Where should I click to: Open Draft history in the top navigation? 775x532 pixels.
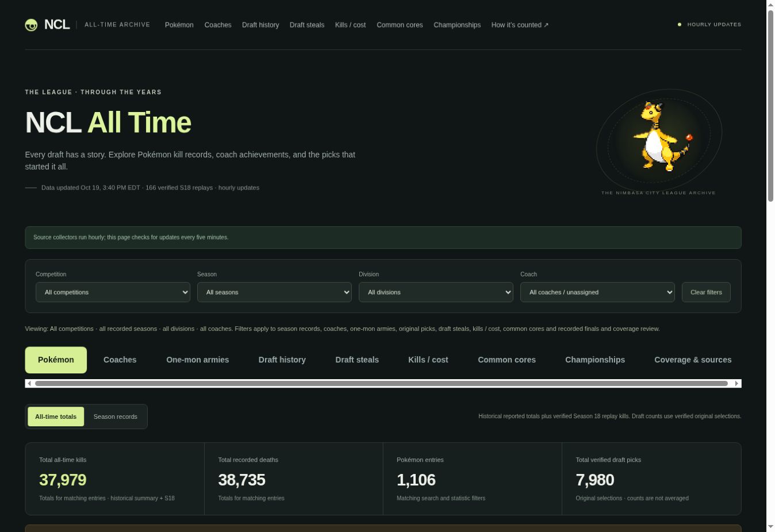[x=260, y=25]
